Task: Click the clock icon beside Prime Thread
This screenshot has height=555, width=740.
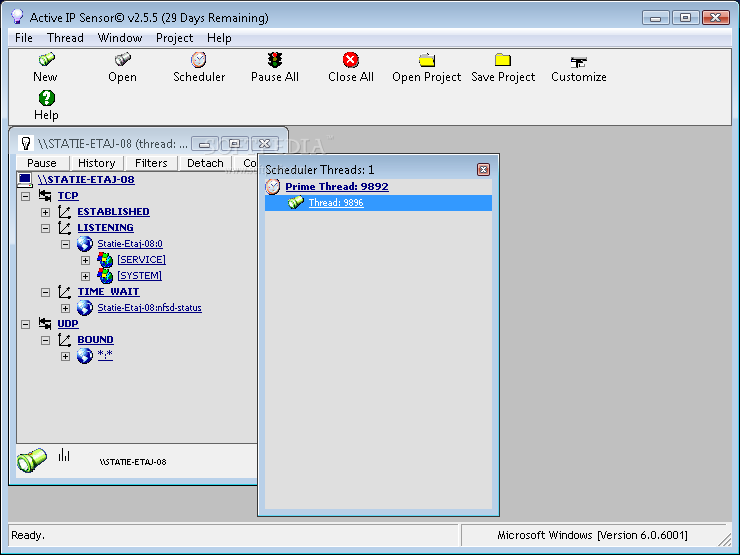Action: coord(273,187)
